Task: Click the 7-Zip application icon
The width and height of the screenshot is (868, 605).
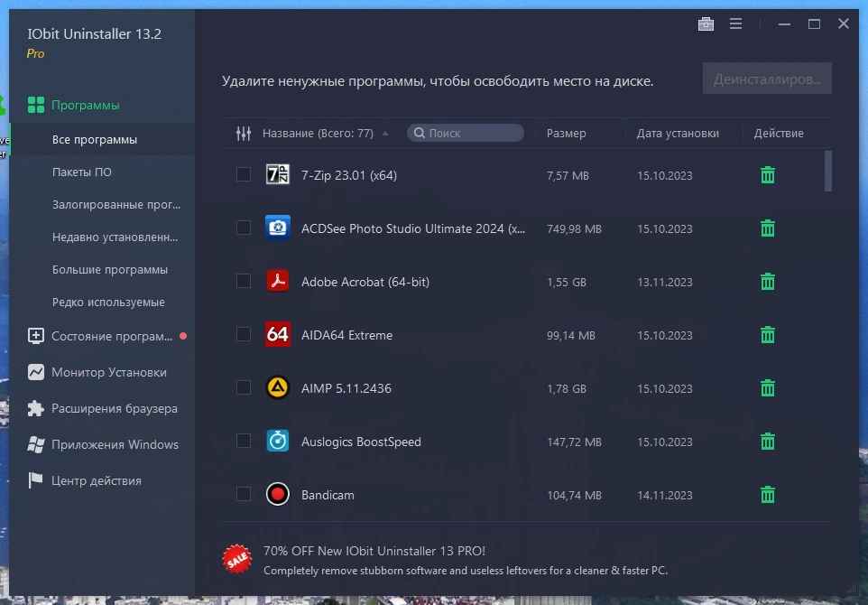Action: pos(277,174)
